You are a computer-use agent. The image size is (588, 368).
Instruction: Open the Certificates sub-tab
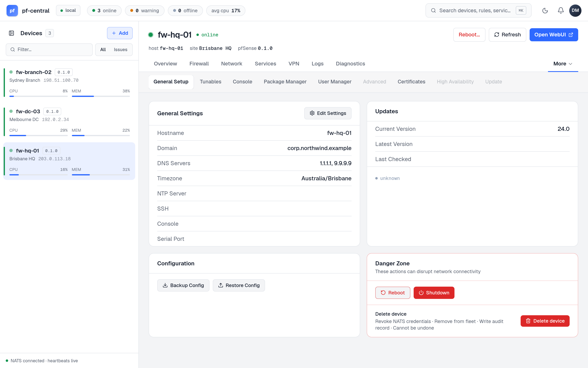(x=411, y=82)
